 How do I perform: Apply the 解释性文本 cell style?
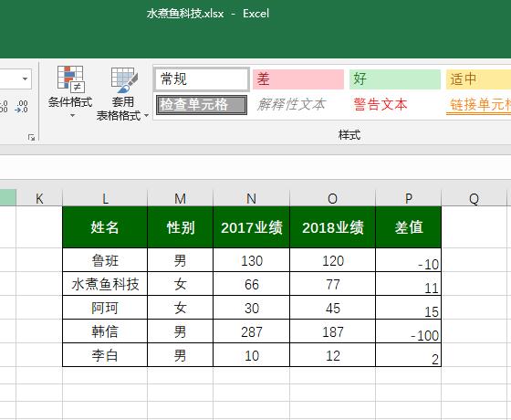tap(298, 105)
